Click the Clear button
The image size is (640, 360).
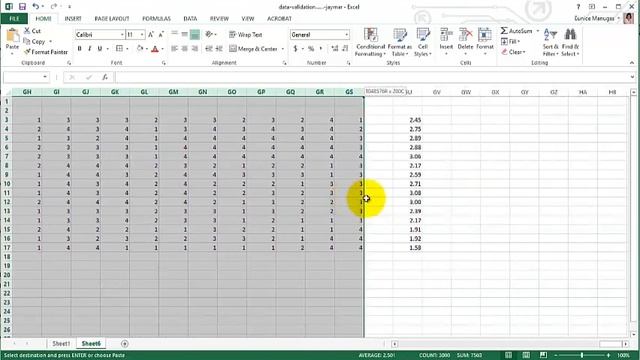513,52
